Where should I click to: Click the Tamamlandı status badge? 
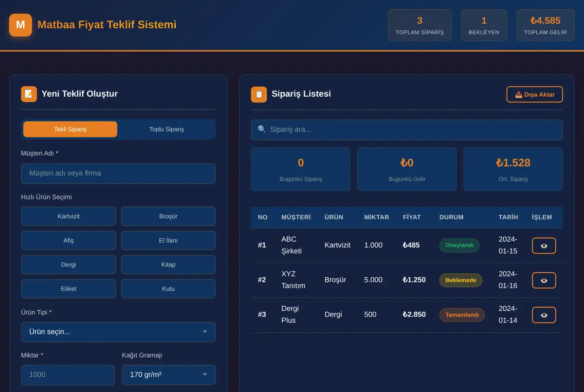coord(462,315)
